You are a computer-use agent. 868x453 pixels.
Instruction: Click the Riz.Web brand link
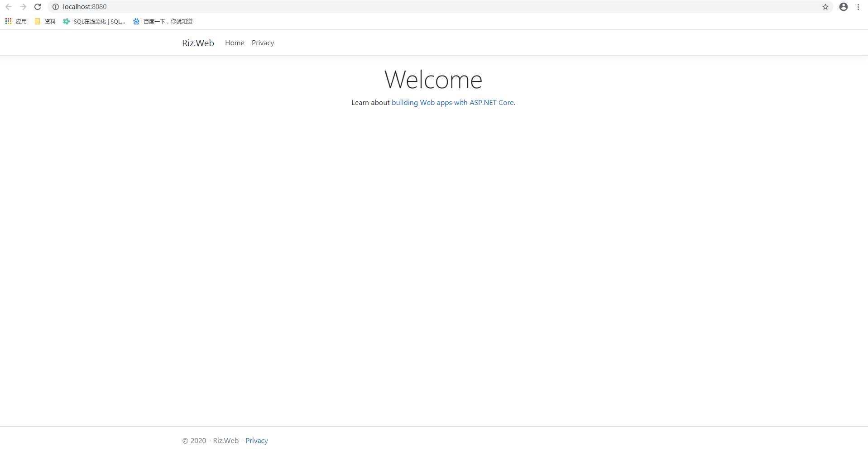(198, 43)
